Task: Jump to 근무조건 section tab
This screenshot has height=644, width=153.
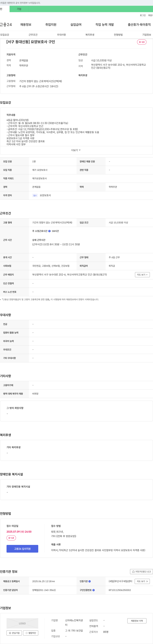Action: (x=33, y=35)
